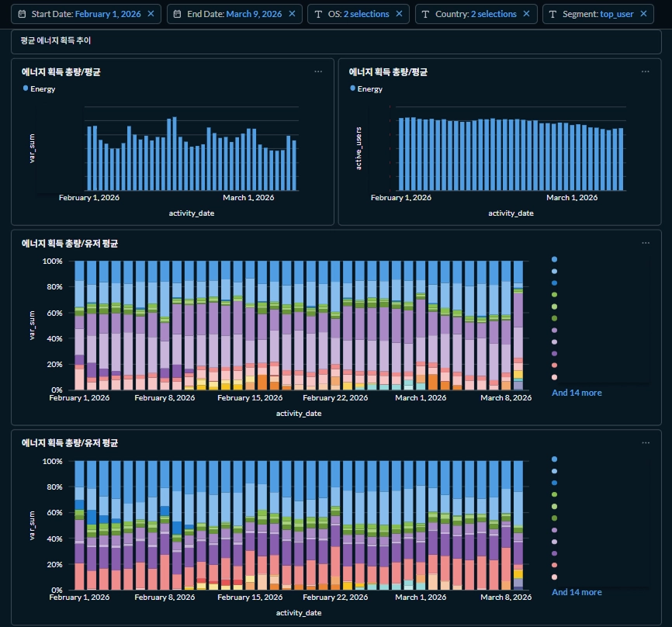Click the X icon on the OS filter
672x627 pixels.
[399, 14]
